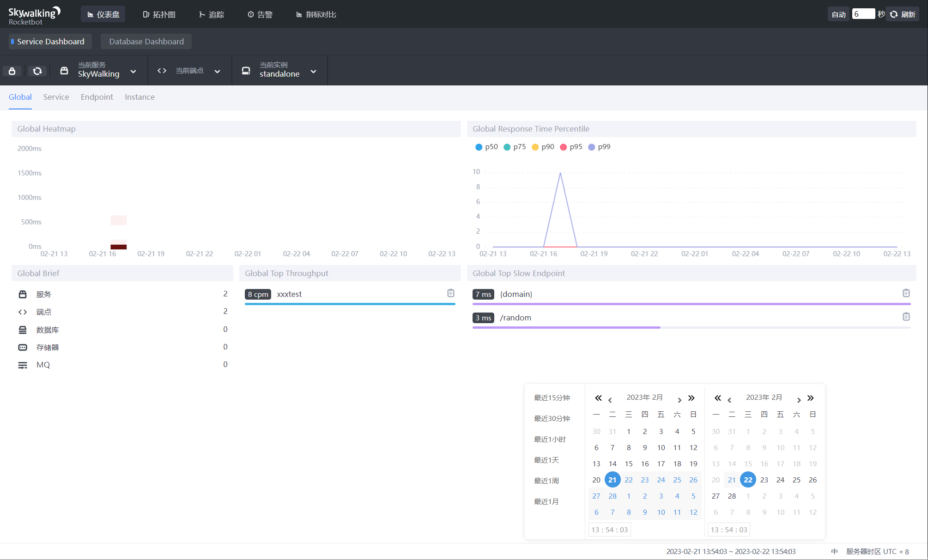Open the left calendar 2023年 2月 header
This screenshot has height=560, width=928.
[645, 397]
